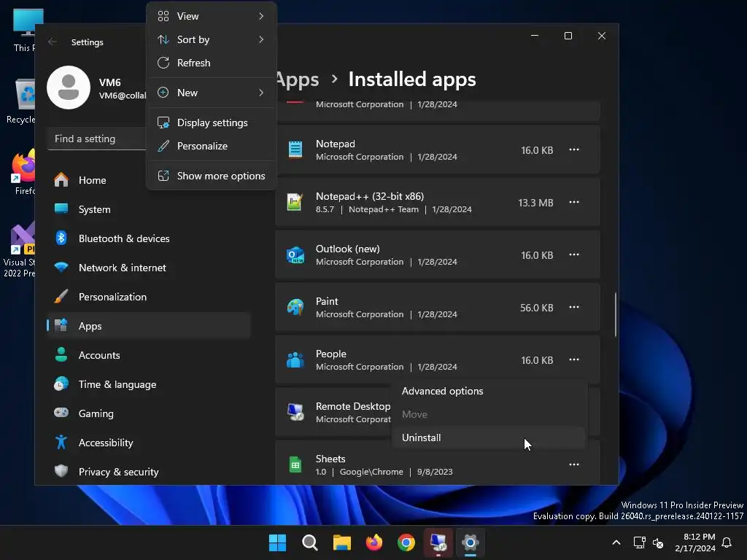747x560 pixels.
Task: Maximize the Settings window
Action: tap(568, 36)
